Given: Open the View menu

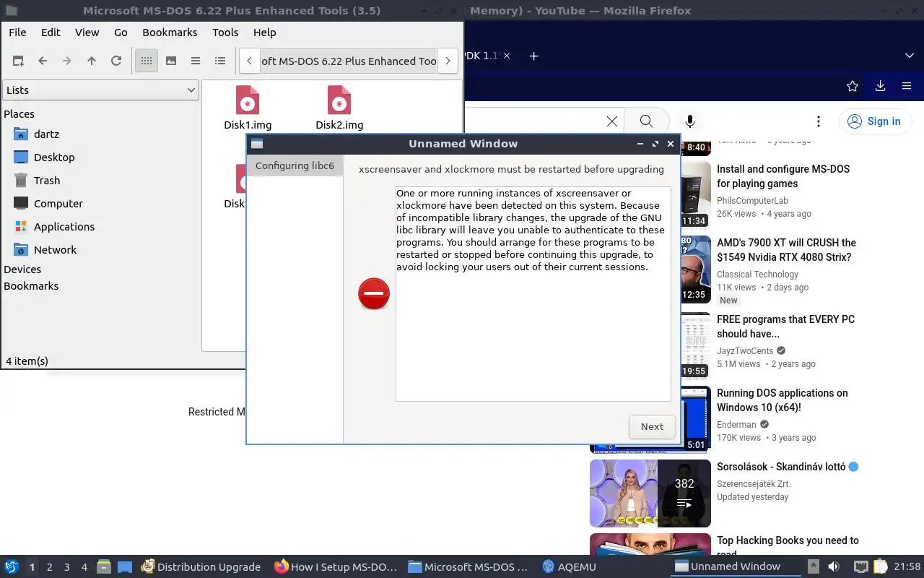Looking at the screenshot, I should 87,33.
